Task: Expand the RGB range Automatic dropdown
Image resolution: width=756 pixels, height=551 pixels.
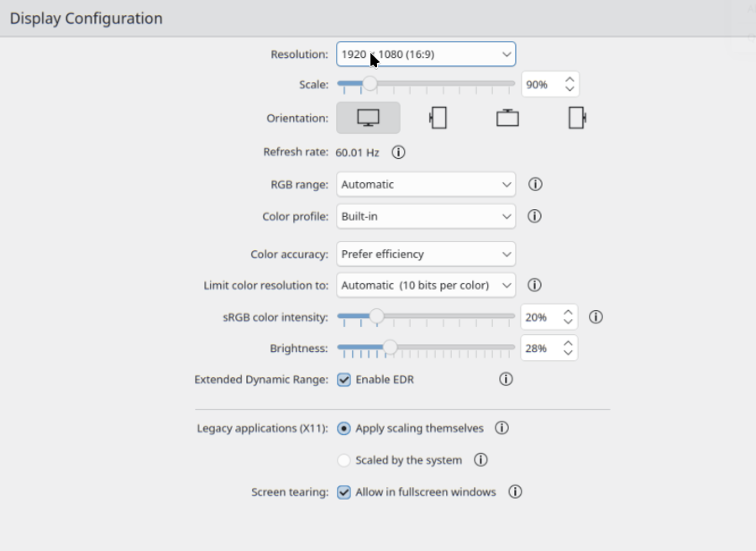Action: (426, 184)
